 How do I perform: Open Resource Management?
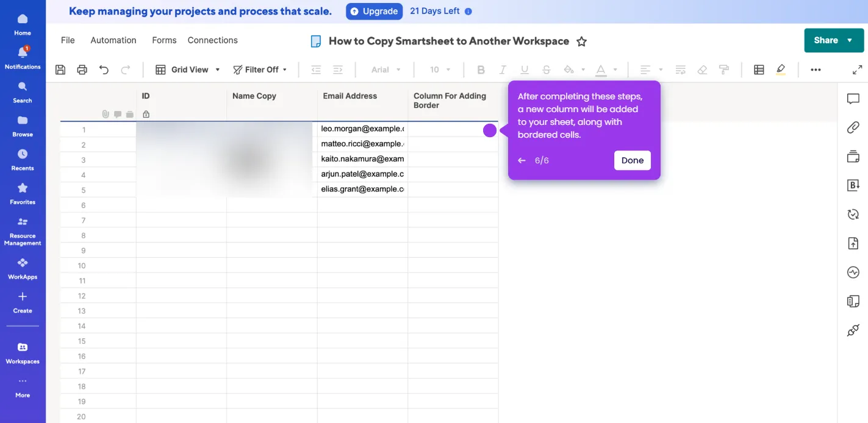pyautogui.click(x=23, y=230)
